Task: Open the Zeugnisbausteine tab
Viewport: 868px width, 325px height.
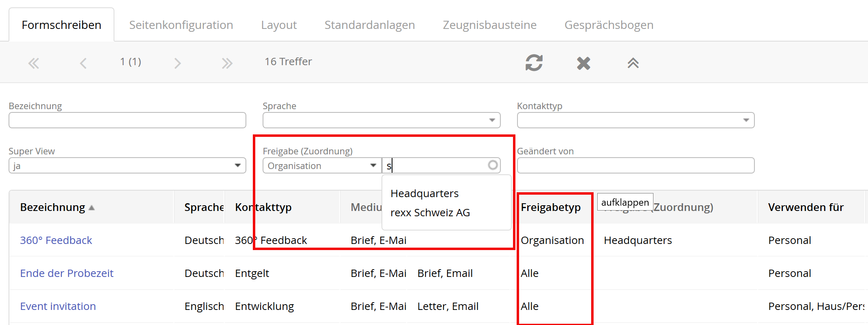Action: (x=489, y=25)
